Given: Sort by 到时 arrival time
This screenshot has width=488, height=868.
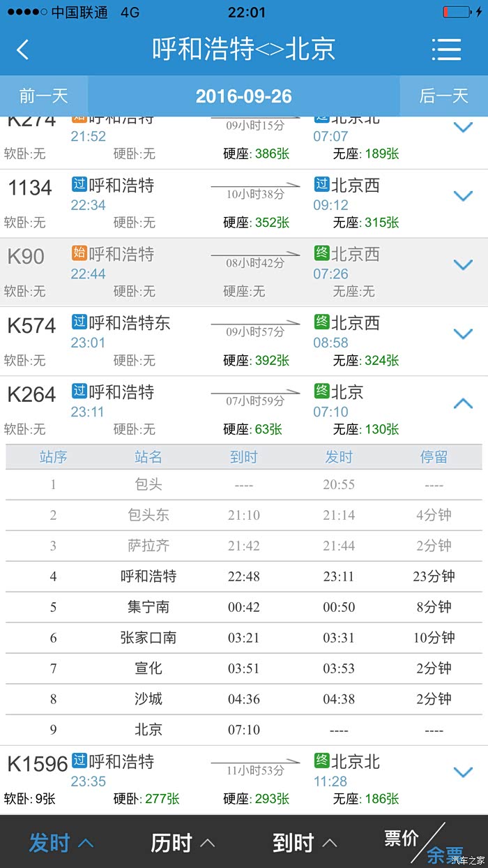Looking at the screenshot, I should (x=305, y=843).
